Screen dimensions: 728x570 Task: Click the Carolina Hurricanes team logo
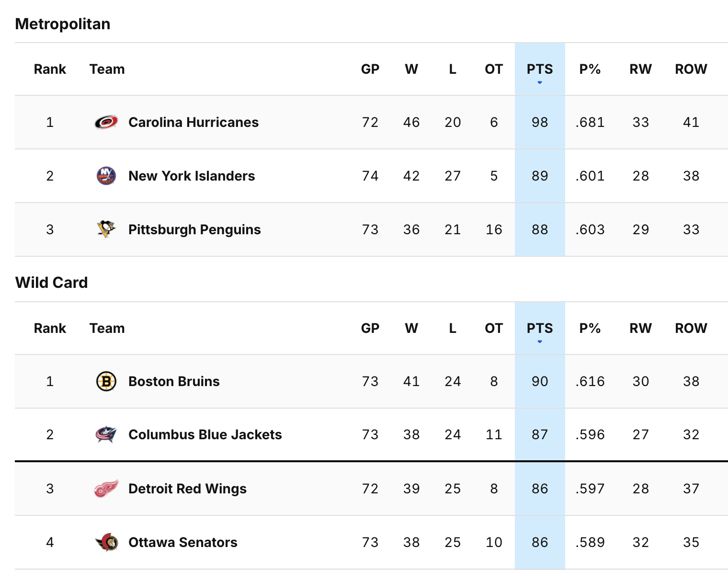pyautogui.click(x=106, y=123)
